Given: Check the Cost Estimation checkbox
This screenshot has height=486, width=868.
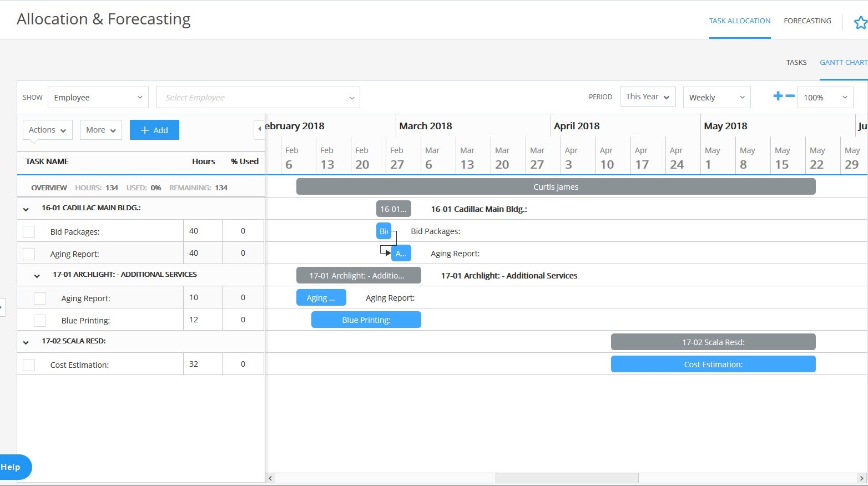Looking at the screenshot, I should point(29,364).
